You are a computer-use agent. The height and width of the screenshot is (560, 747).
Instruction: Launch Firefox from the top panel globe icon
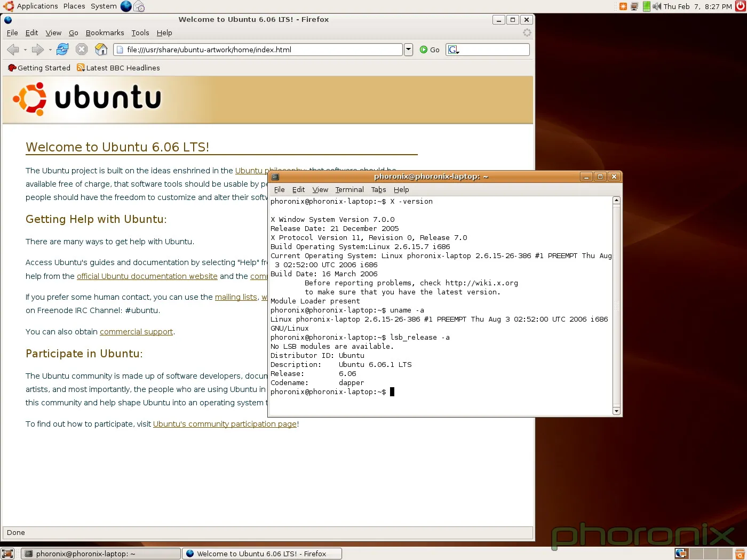pyautogui.click(x=126, y=6)
